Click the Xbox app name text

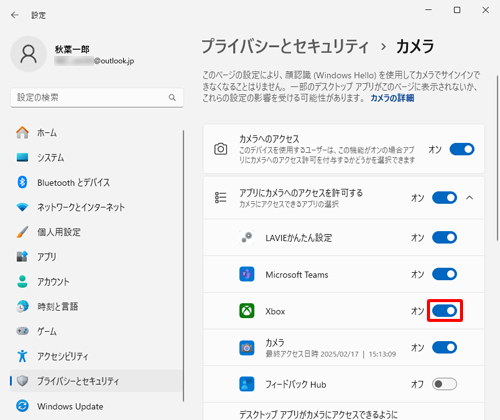pos(275,311)
